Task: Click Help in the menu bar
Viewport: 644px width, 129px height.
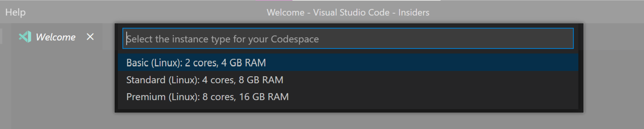Action: click(x=15, y=12)
